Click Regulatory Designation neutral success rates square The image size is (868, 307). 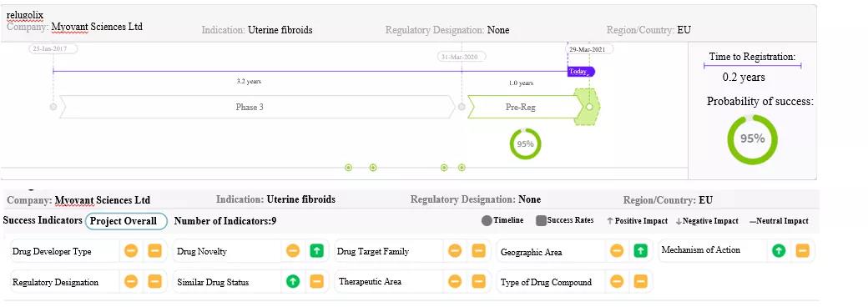(x=154, y=281)
